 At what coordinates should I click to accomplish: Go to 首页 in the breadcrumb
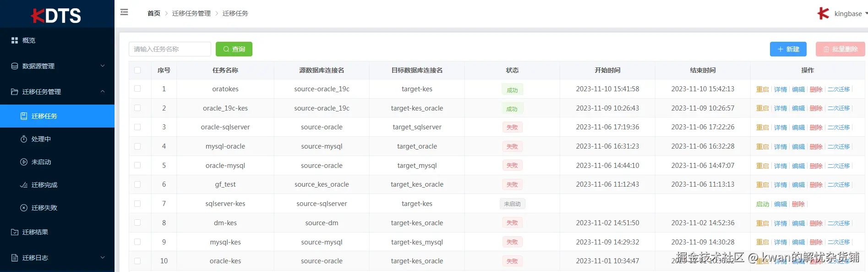point(154,13)
